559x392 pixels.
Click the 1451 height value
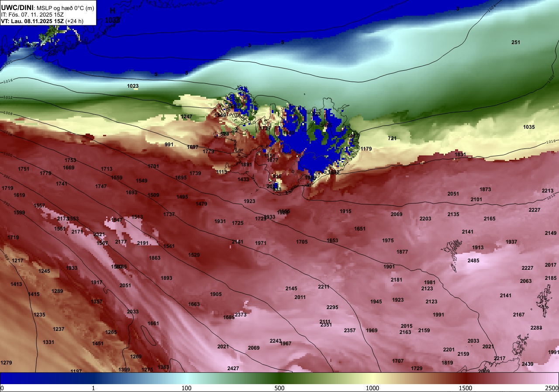pos(98,344)
